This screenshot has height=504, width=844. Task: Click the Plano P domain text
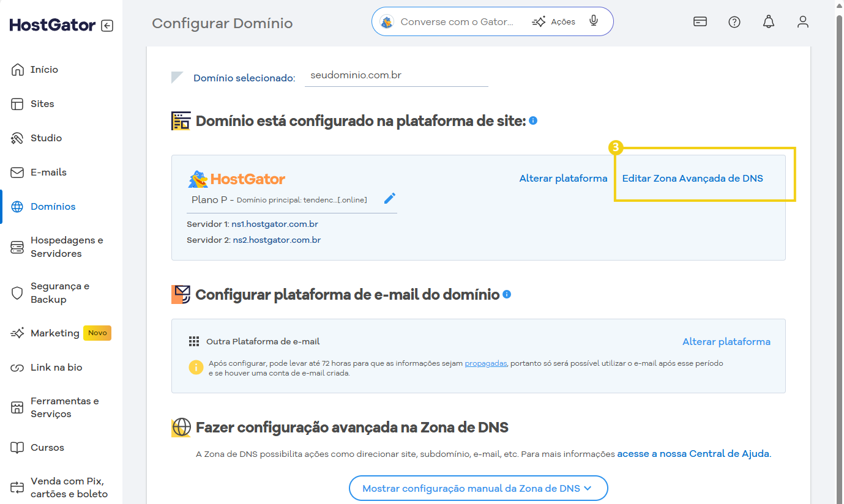pos(279,200)
